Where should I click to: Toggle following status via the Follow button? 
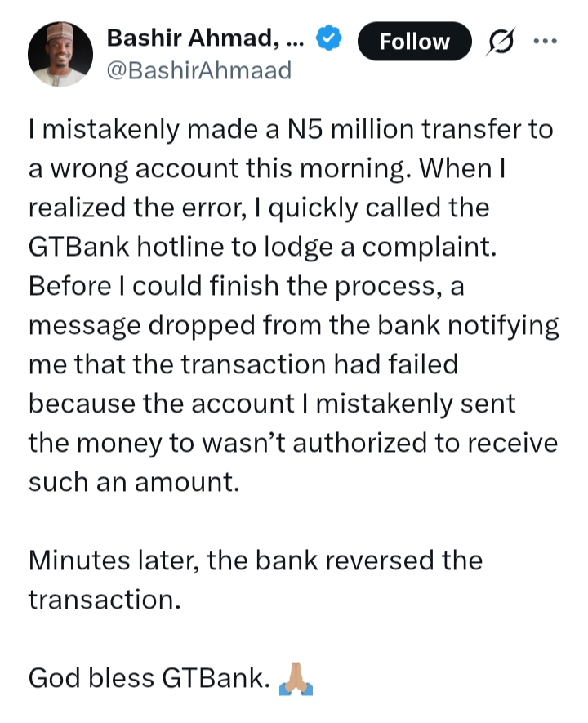click(x=414, y=42)
